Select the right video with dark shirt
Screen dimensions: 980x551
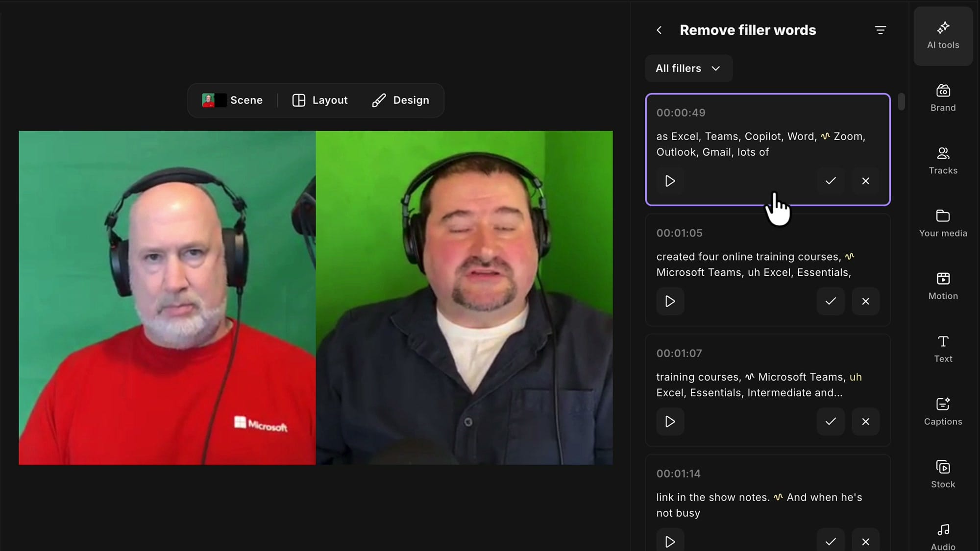465,298
